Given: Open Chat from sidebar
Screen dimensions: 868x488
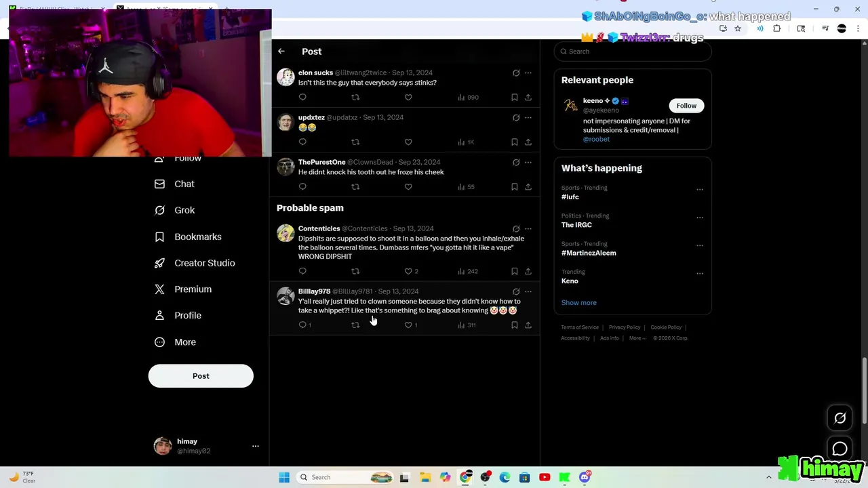Looking at the screenshot, I should [174, 184].
